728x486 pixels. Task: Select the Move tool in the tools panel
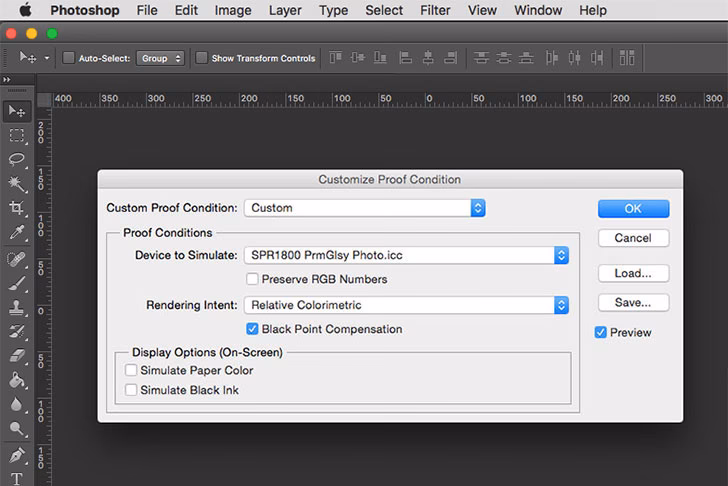click(17, 111)
